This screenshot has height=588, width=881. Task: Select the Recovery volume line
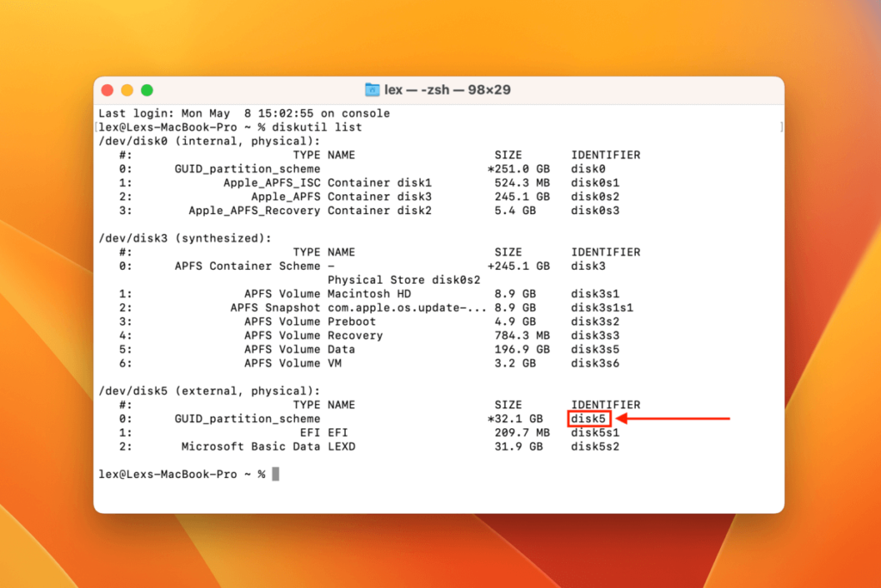click(x=354, y=335)
